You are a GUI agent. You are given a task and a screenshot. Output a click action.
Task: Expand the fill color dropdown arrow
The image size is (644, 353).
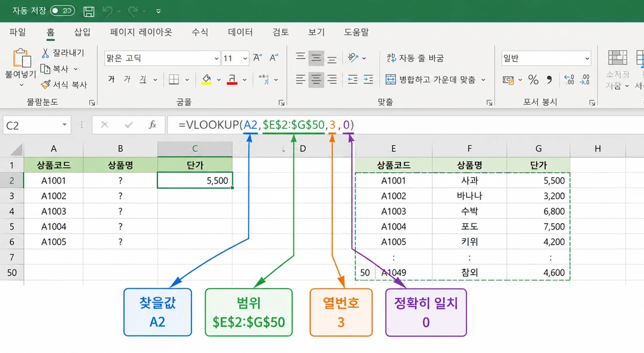(219, 79)
